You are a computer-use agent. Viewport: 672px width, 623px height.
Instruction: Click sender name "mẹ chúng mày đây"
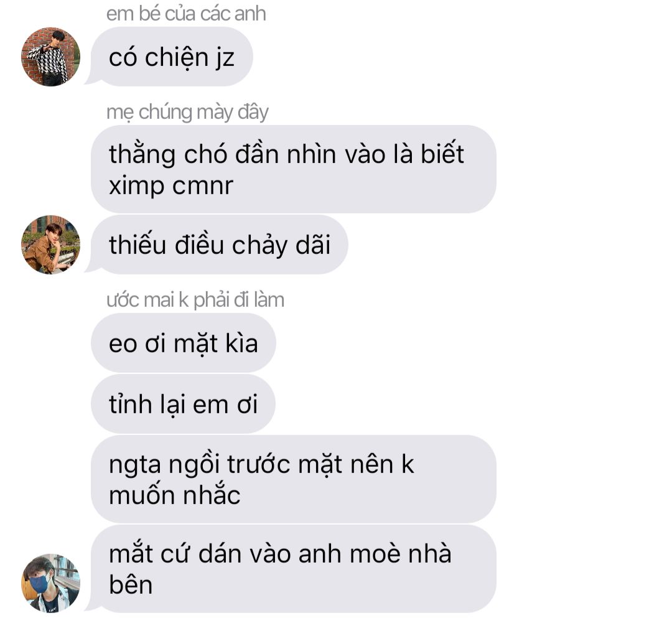coord(187,112)
